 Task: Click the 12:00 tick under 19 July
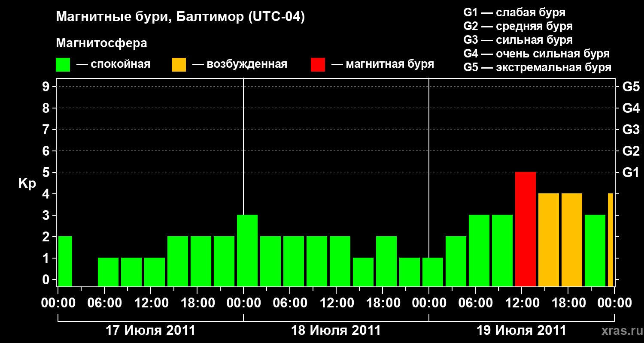coord(522,303)
